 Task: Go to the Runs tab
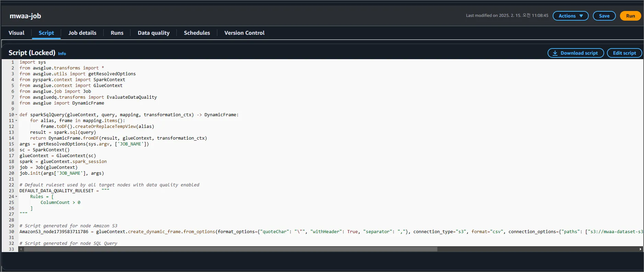(117, 33)
